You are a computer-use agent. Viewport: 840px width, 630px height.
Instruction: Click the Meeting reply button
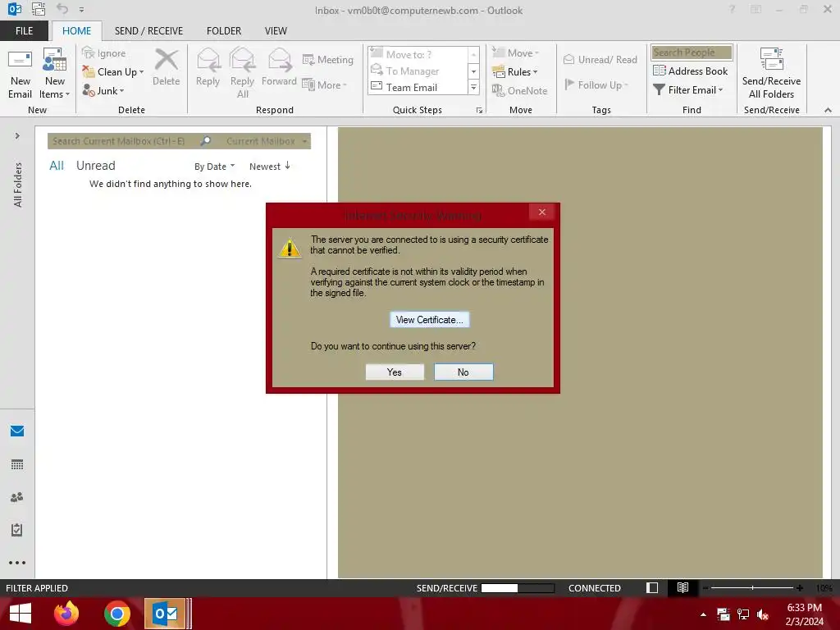(x=328, y=59)
